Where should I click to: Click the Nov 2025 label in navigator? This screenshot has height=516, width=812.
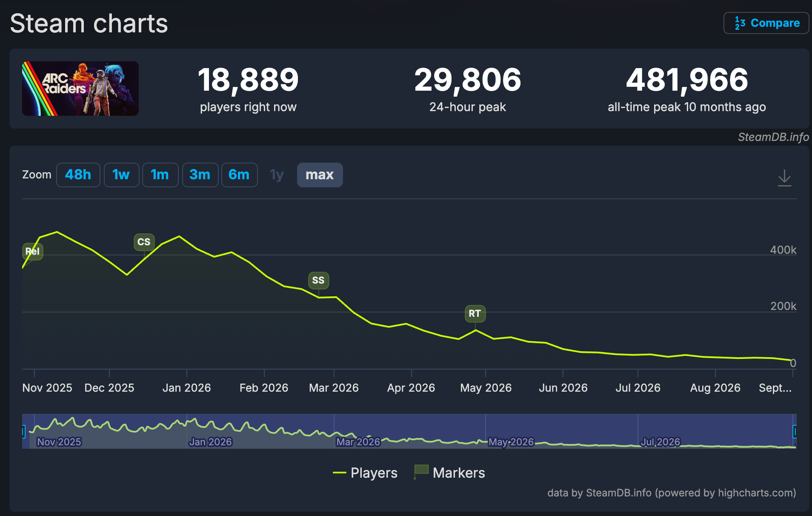[x=59, y=442]
